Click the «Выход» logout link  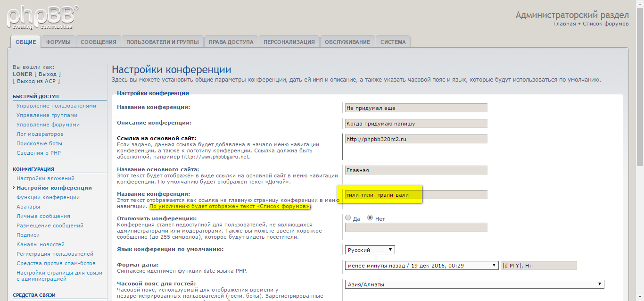point(48,74)
